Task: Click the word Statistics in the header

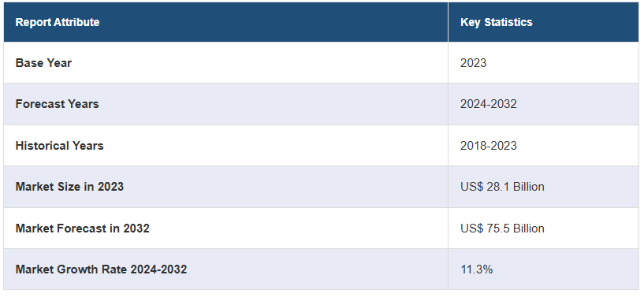Action: pyautogui.click(x=508, y=22)
